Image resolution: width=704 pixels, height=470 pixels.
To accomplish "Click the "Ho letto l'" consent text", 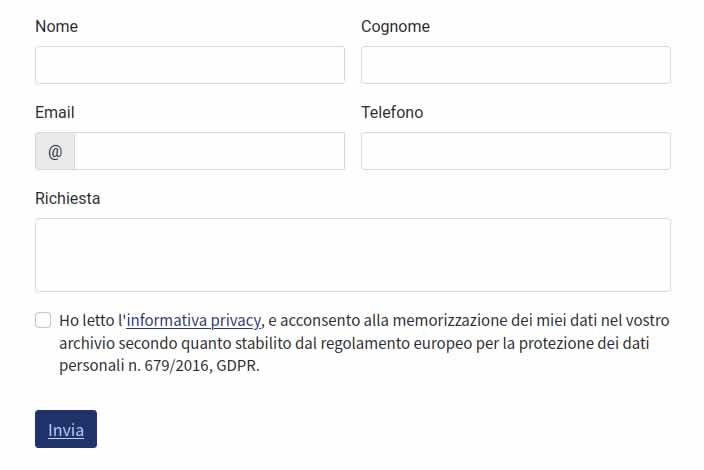I will click(x=92, y=321).
